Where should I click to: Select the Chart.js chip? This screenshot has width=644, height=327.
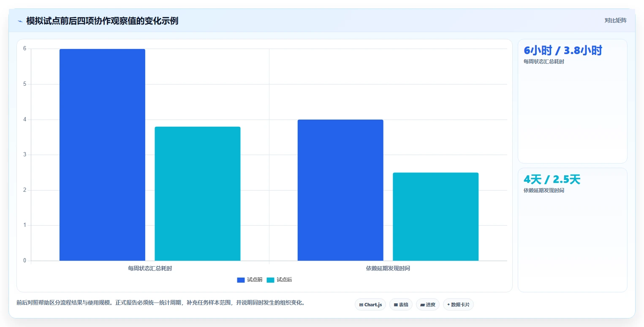point(370,305)
